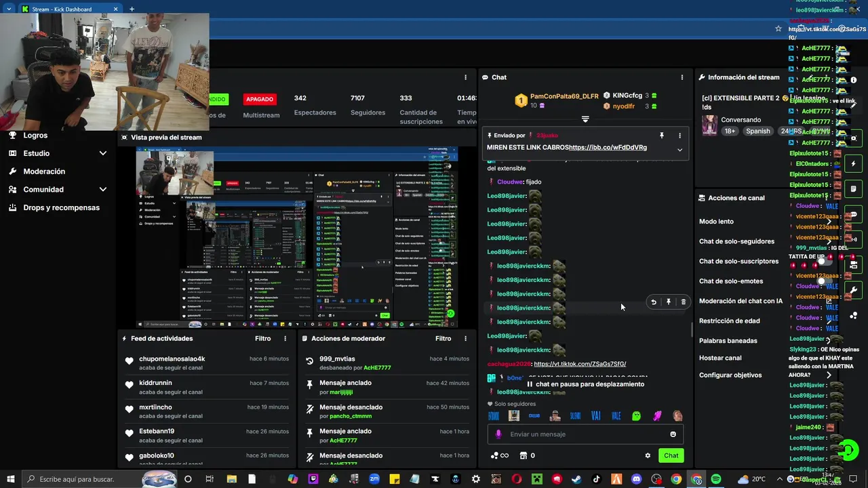
Task: Open the ibb.co link in pinned message
Action: tap(608, 147)
